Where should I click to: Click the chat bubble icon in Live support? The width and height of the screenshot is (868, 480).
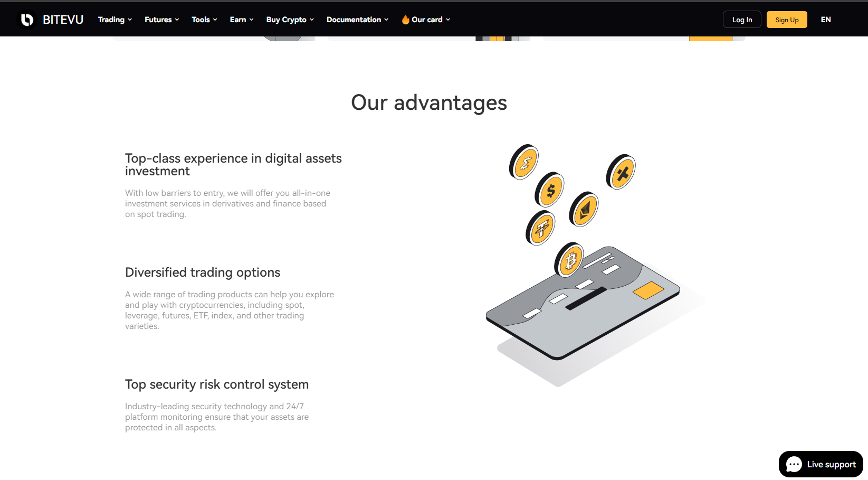click(x=794, y=464)
